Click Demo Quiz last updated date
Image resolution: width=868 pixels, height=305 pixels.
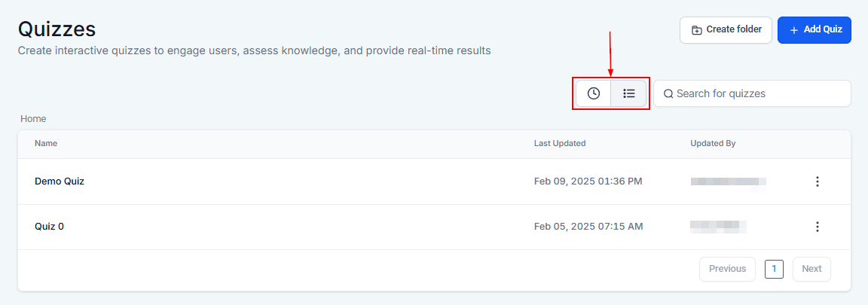click(x=588, y=181)
